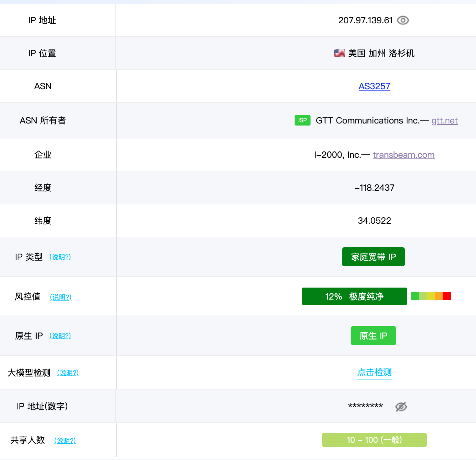Open the AS3257 link
This screenshot has height=460, width=476.
point(374,86)
